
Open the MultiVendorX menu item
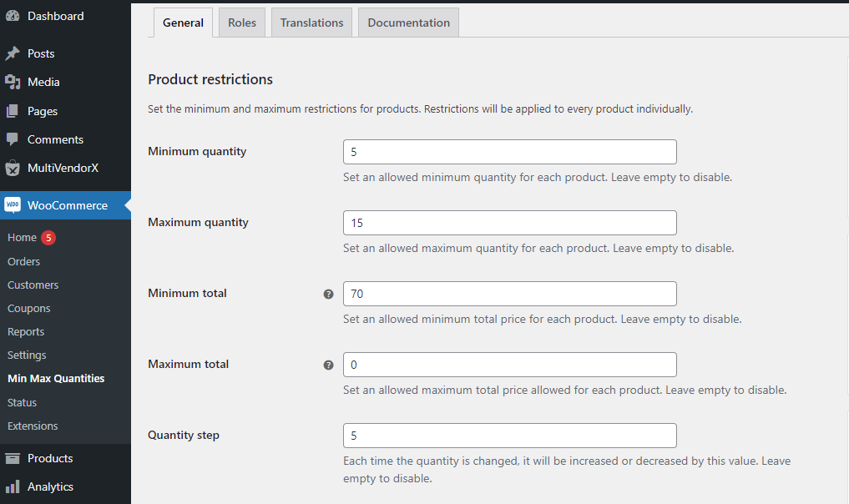(x=63, y=168)
